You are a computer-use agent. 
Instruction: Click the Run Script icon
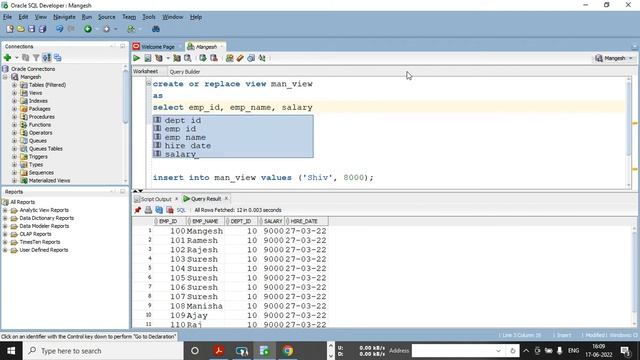148,58
